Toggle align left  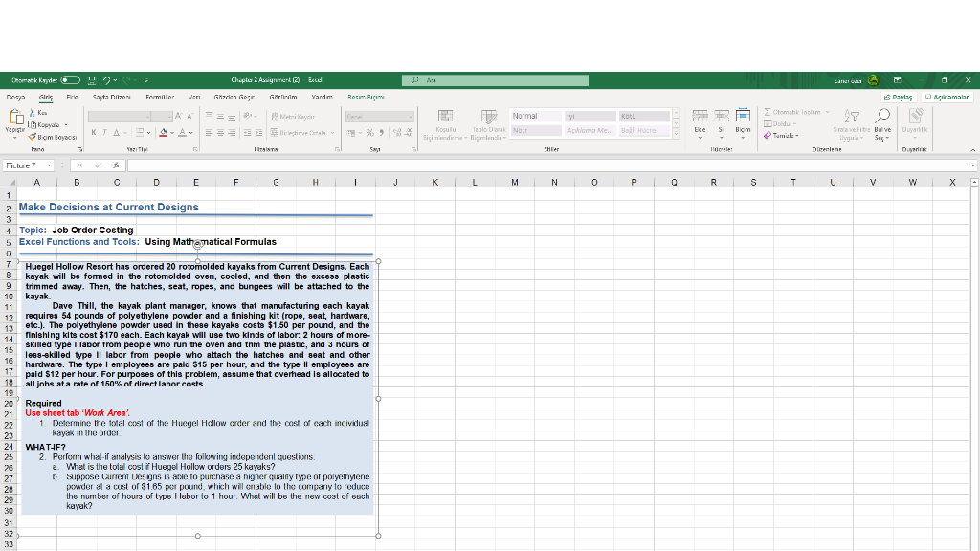tap(210, 132)
